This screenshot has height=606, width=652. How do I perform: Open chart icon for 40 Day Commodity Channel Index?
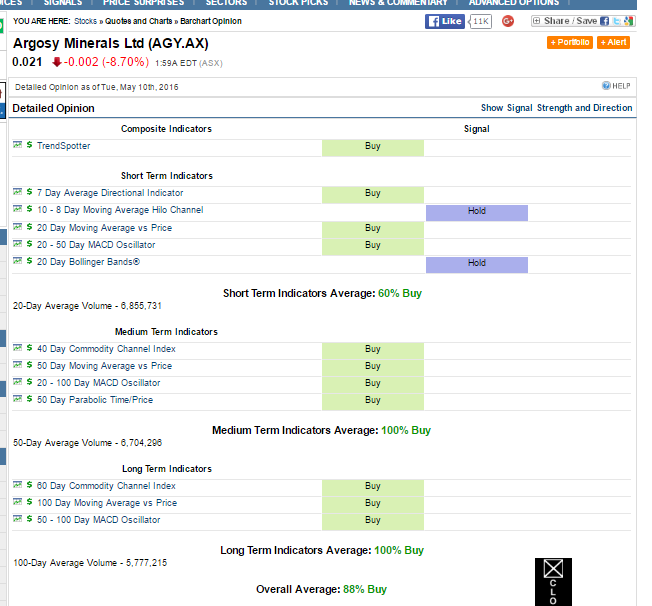pos(17,348)
